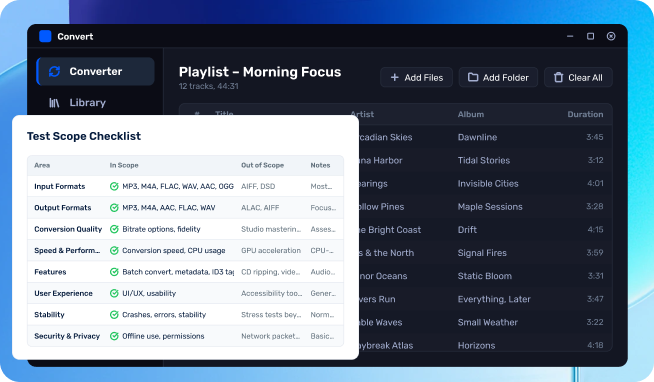Click the 4:01 duration value
This screenshot has width=654, height=382.
coord(595,183)
